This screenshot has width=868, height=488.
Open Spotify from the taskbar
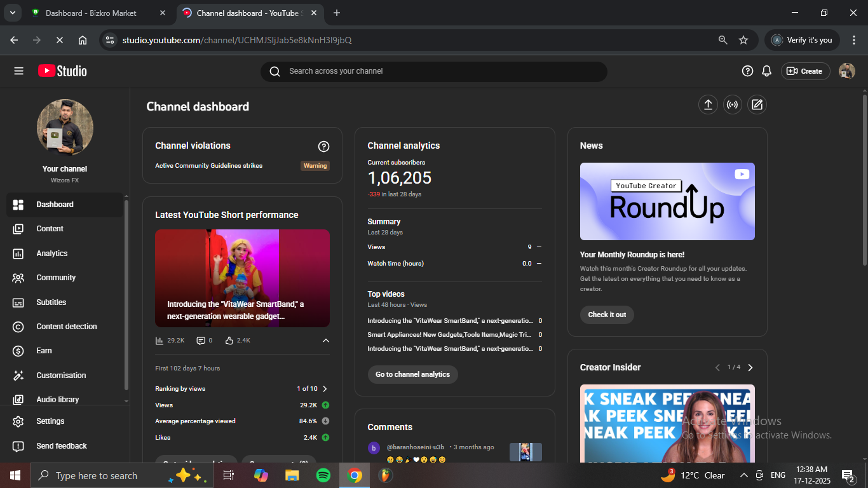(x=323, y=475)
